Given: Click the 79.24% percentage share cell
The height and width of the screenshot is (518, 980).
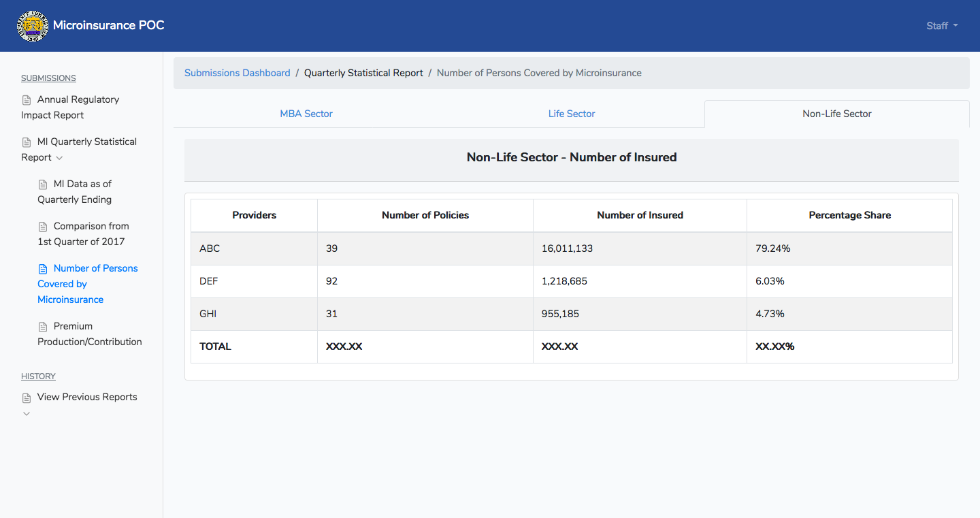Looking at the screenshot, I should click(x=849, y=248).
